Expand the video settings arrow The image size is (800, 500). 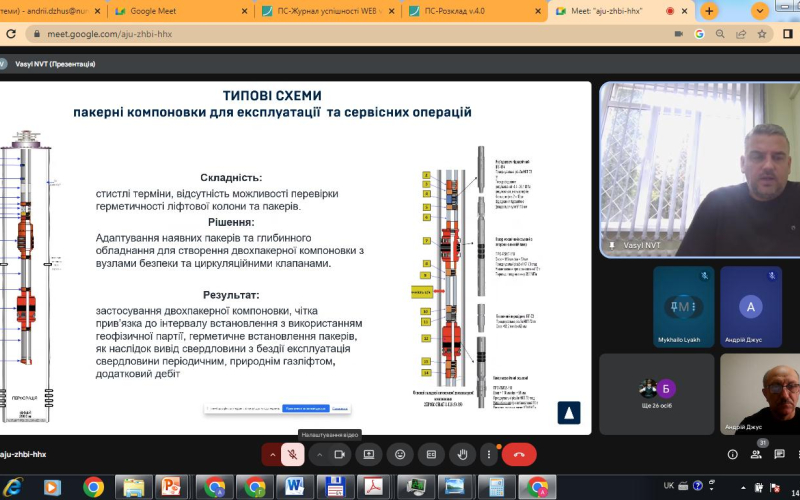click(319, 454)
